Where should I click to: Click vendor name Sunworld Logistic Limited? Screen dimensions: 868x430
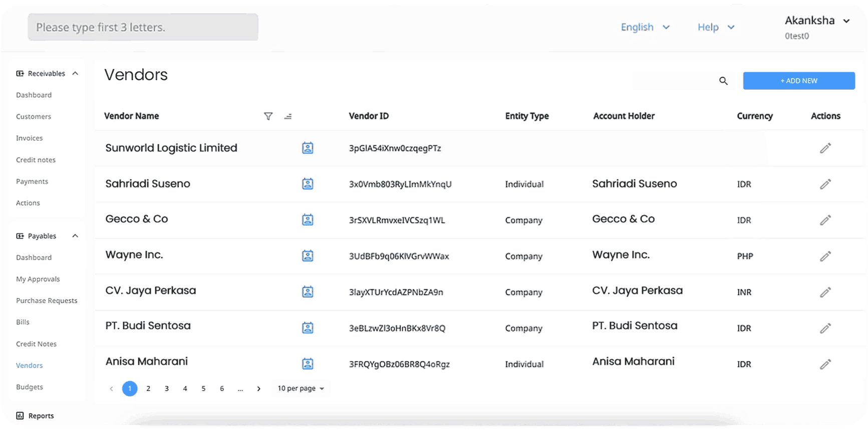point(171,148)
